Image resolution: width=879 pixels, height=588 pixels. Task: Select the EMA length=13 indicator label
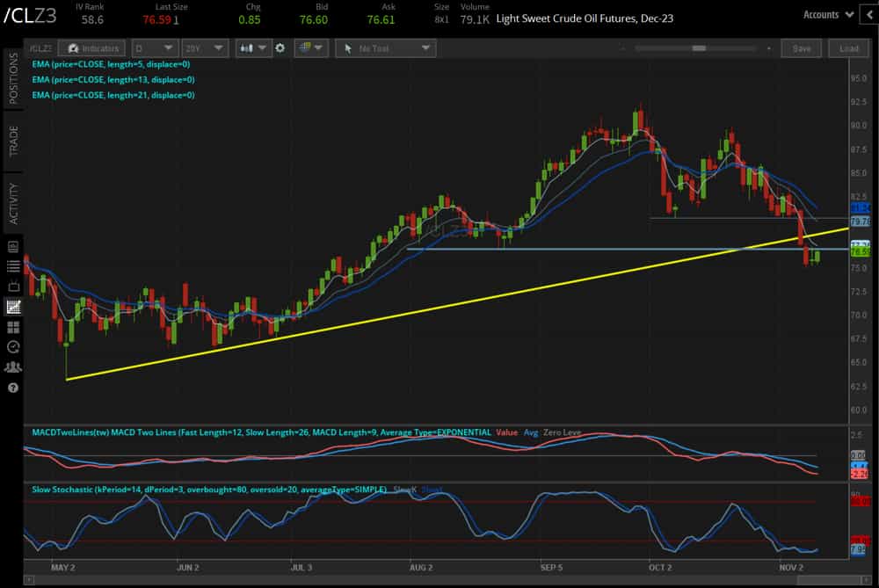click(113, 80)
